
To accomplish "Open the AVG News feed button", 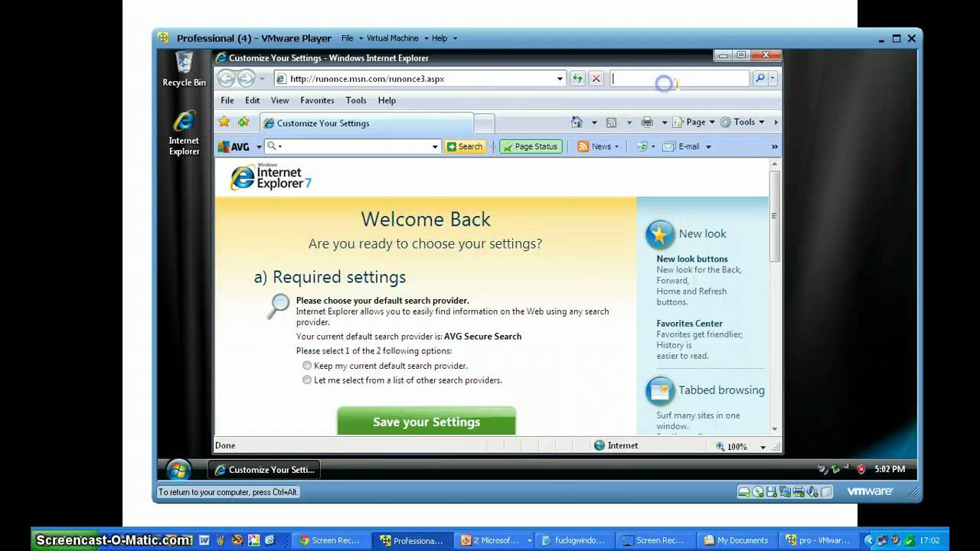I will point(598,147).
